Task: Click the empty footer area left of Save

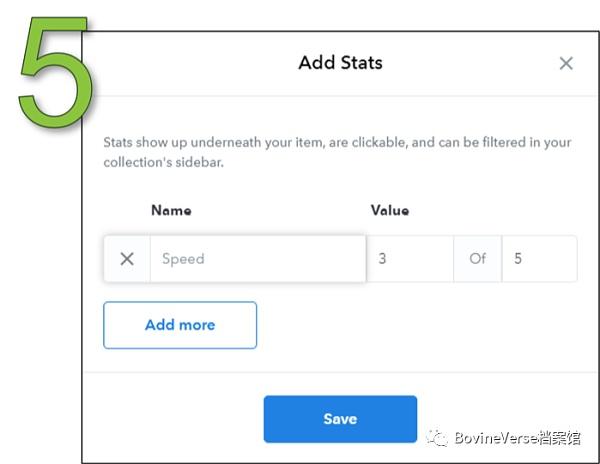Action: (x=170, y=419)
